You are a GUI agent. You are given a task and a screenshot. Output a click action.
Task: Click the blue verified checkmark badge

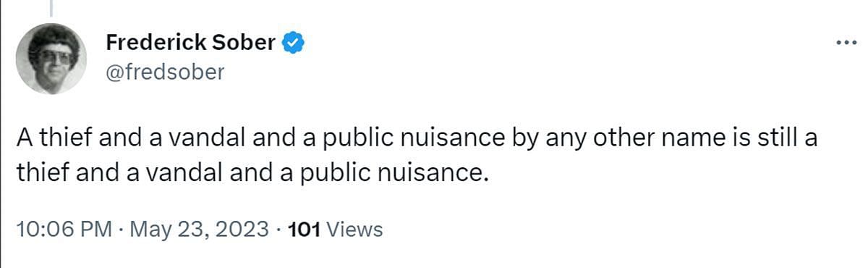[x=292, y=43]
